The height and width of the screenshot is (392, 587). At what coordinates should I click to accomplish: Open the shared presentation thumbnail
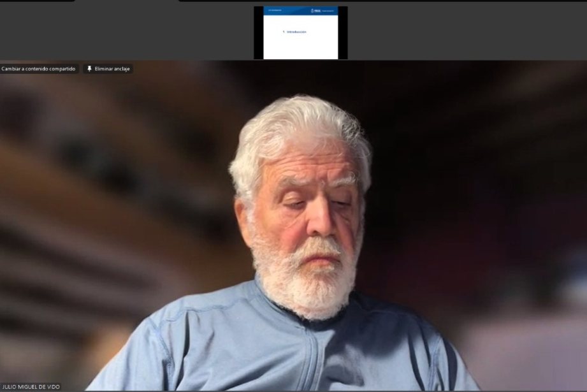[300, 33]
